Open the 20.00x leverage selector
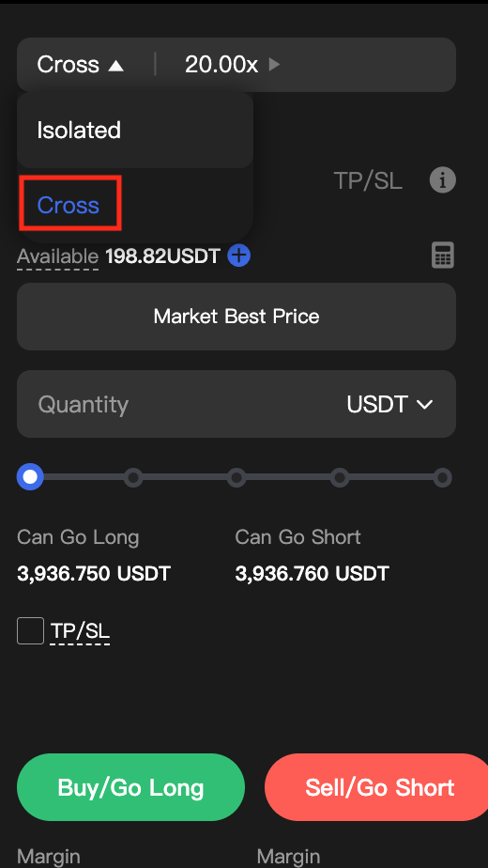This screenshot has height=868, width=488. pos(233,65)
